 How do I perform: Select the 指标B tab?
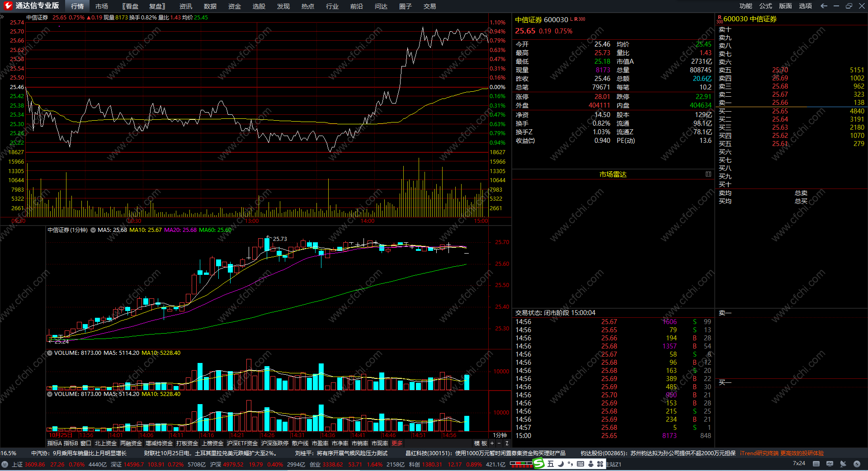[x=71, y=443]
